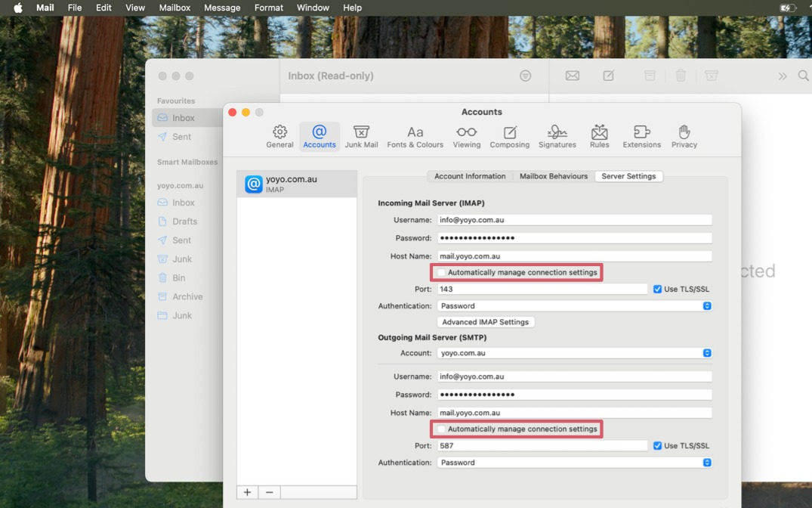The image size is (812, 508).
Task: Open the Format menu in menu bar
Action: pyautogui.click(x=269, y=8)
